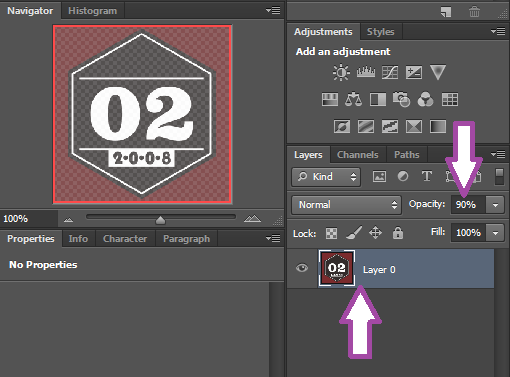The image size is (510, 377).
Task: Open the Layers panel menu
Action: [x=498, y=155]
